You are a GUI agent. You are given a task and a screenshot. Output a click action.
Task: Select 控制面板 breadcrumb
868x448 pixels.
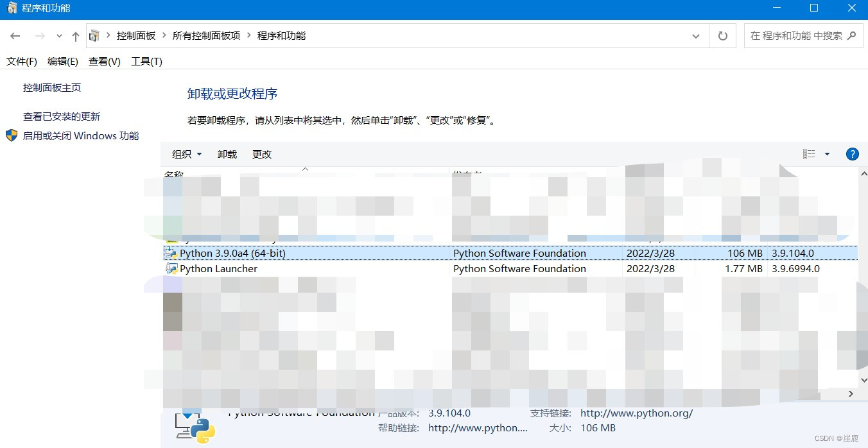point(136,36)
